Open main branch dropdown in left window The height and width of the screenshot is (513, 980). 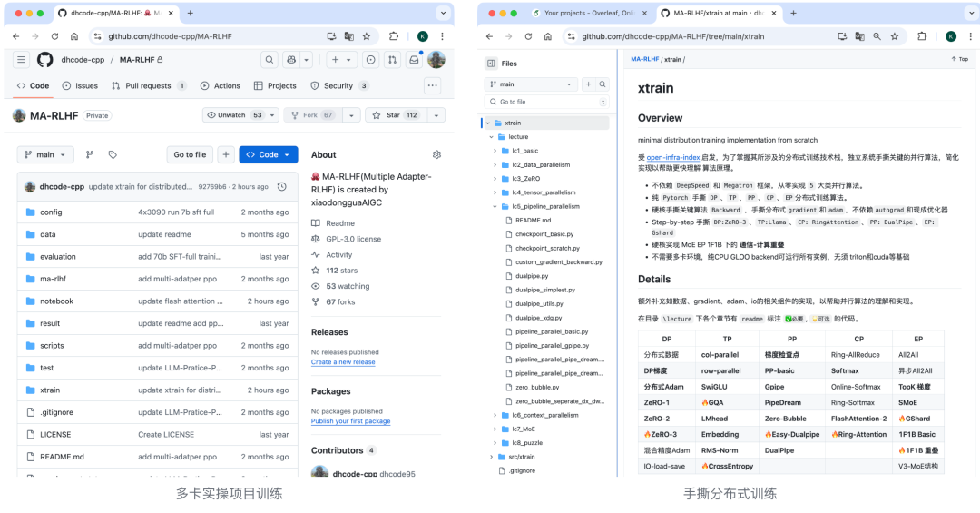pyautogui.click(x=45, y=154)
